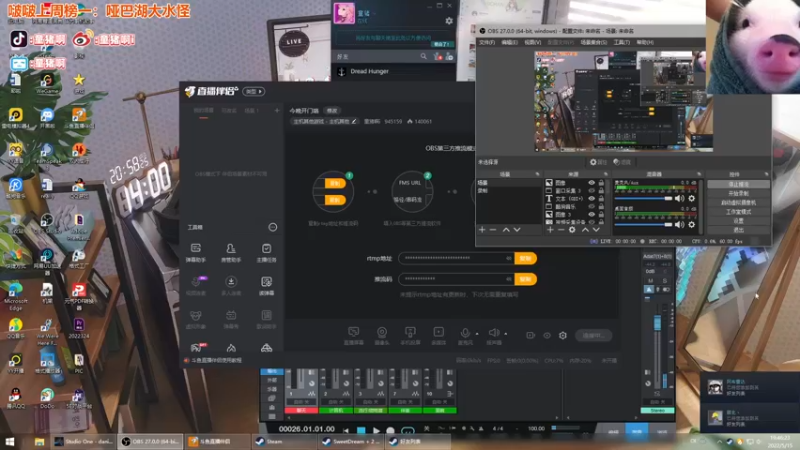Viewport: 800px width, 450px height.
Task: Open 房管助手 tool in Douyu companion
Action: coord(231,253)
